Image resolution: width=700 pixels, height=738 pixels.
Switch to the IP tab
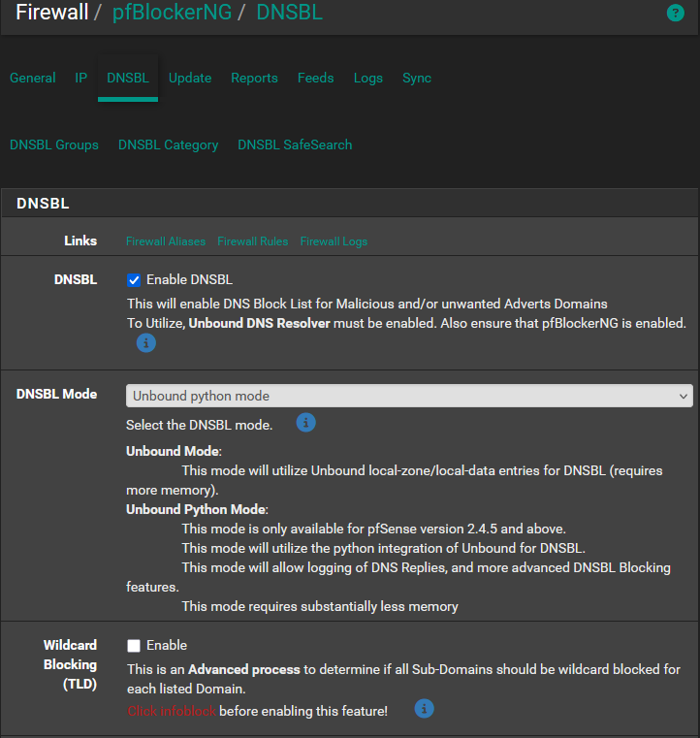[x=81, y=79]
